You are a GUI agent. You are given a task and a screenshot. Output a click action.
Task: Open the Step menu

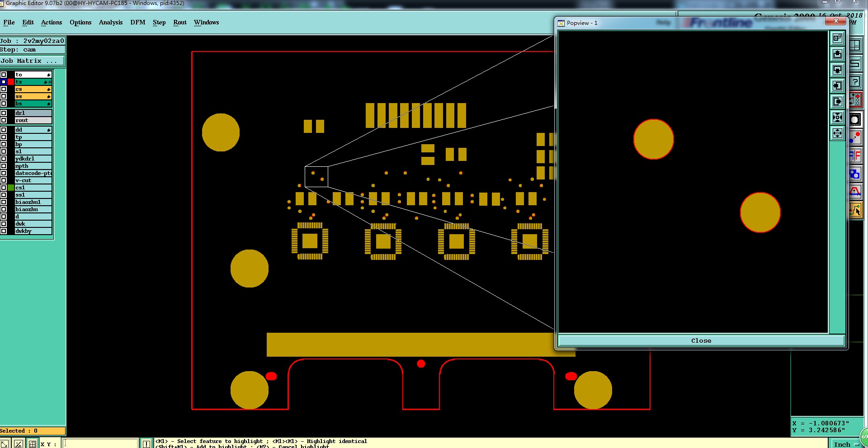159,22
